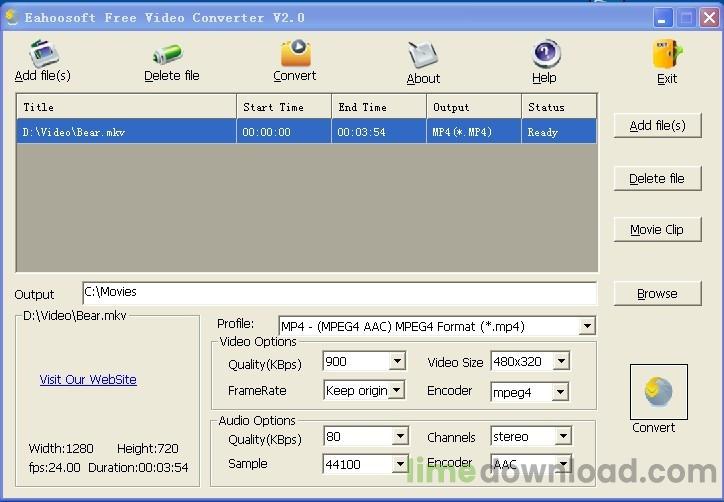Viewport: 724px width, 502px height.
Task: Click the app icon in title bar
Action: tap(12, 17)
